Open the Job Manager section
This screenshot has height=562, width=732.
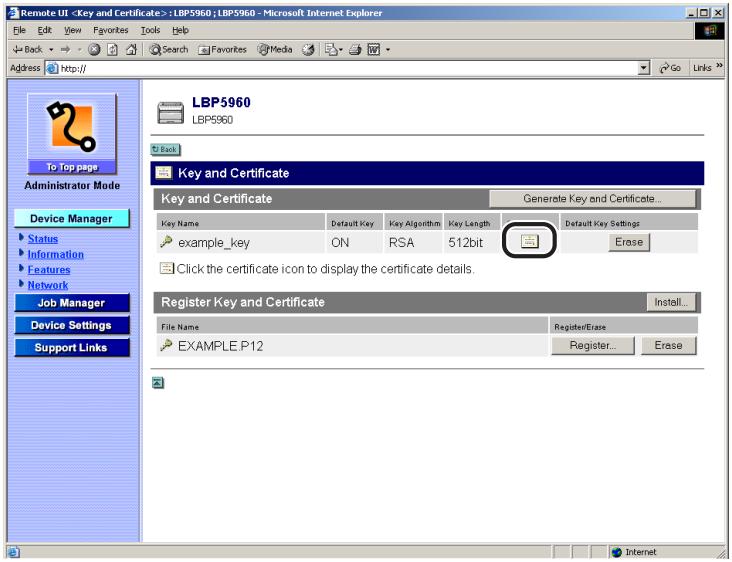(71, 303)
